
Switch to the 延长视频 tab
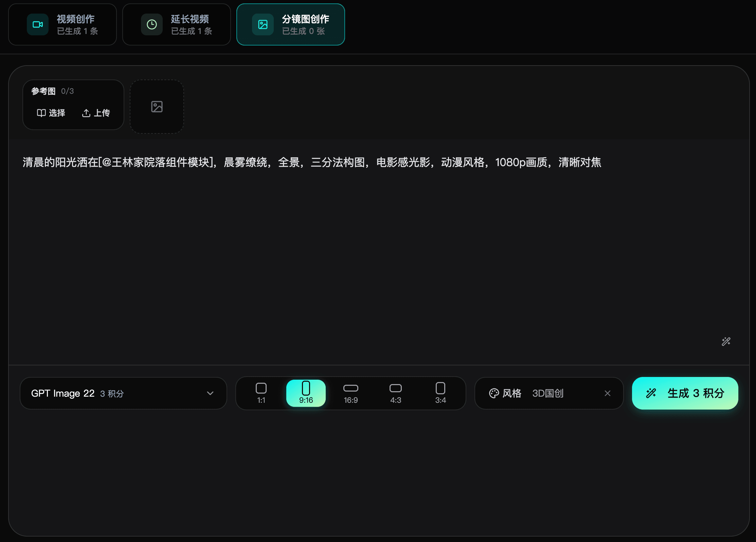(x=177, y=24)
